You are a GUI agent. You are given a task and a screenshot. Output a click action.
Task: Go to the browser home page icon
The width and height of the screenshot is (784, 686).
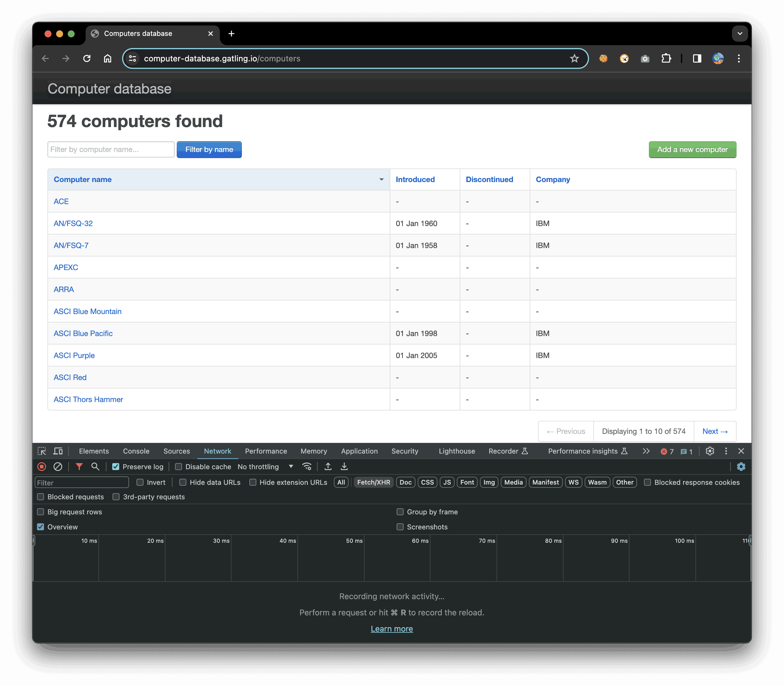tap(108, 58)
